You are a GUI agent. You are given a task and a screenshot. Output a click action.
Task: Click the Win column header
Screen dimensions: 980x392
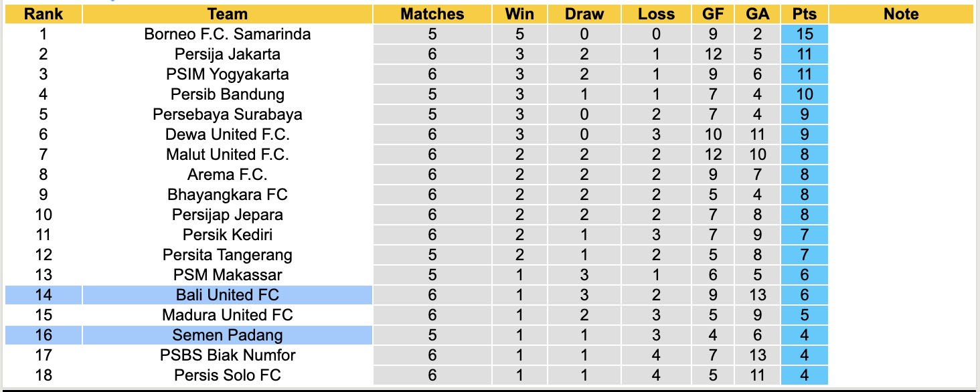[x=520, y=14]
